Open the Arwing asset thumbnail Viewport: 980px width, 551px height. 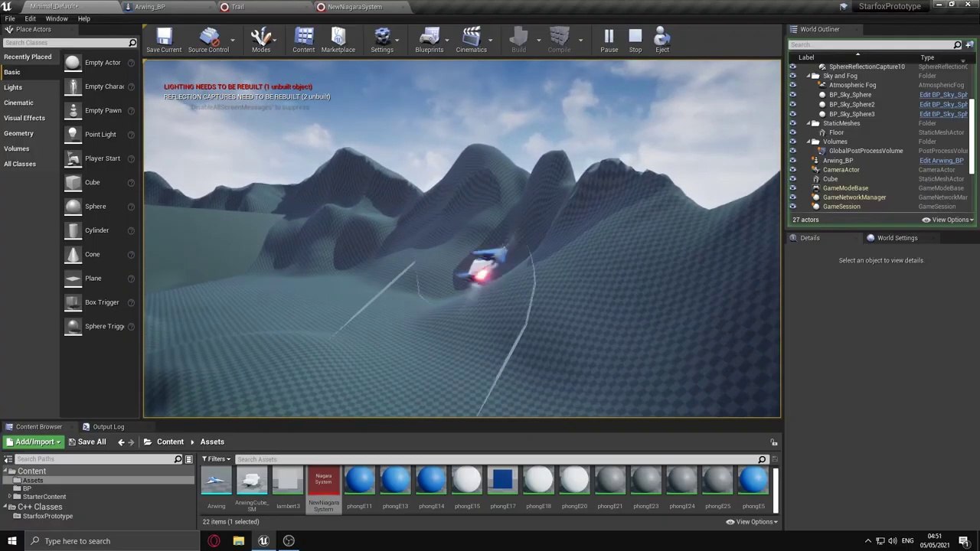[x=216, y=481]
